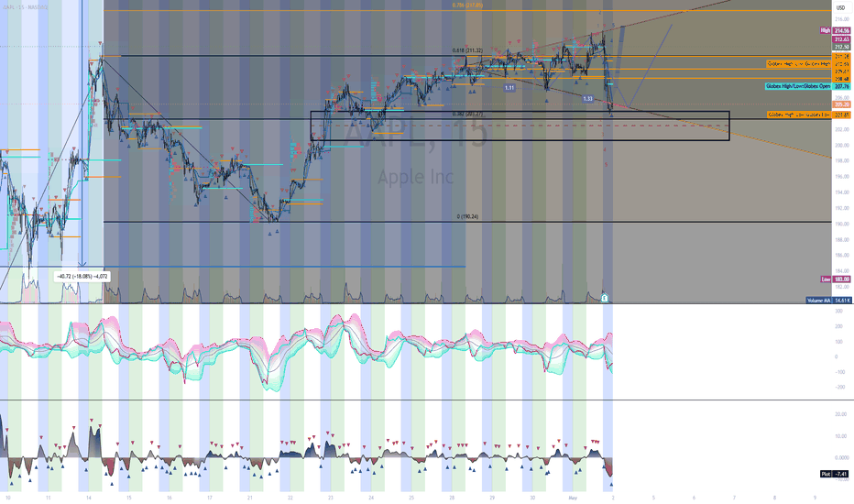Viewport: 854px width, 504px height.
Task: Click the 1.33 ratio label on chart
Action: point(587,99)
